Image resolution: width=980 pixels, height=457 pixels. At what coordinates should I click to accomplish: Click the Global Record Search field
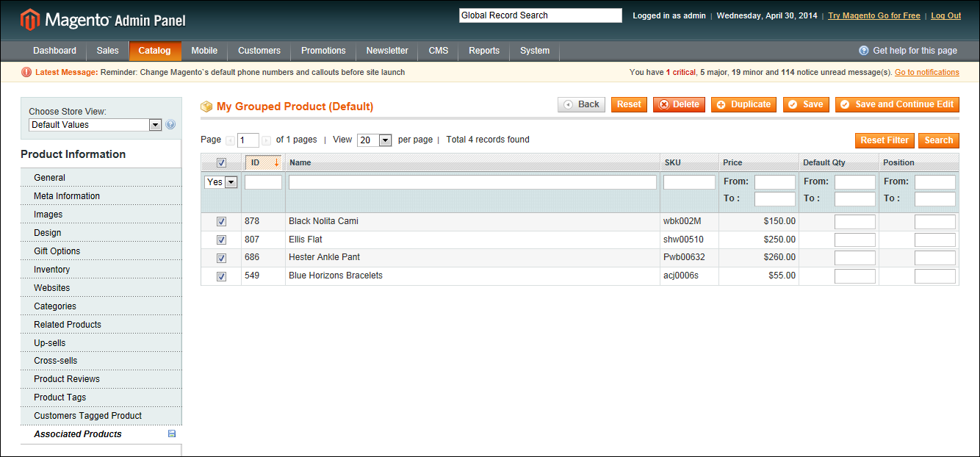coord(541,15)
